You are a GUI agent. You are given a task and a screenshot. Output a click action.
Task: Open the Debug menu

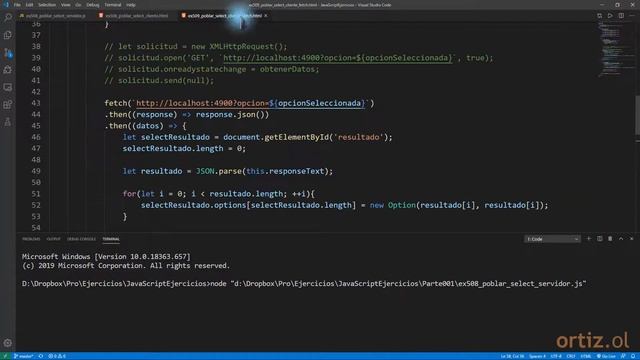(x=93, y=5)
